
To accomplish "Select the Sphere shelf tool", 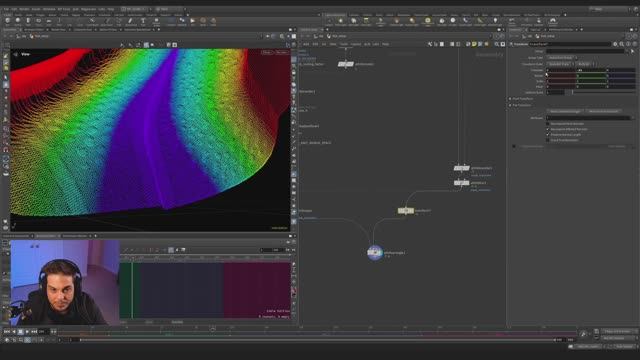I will [18, 21].
